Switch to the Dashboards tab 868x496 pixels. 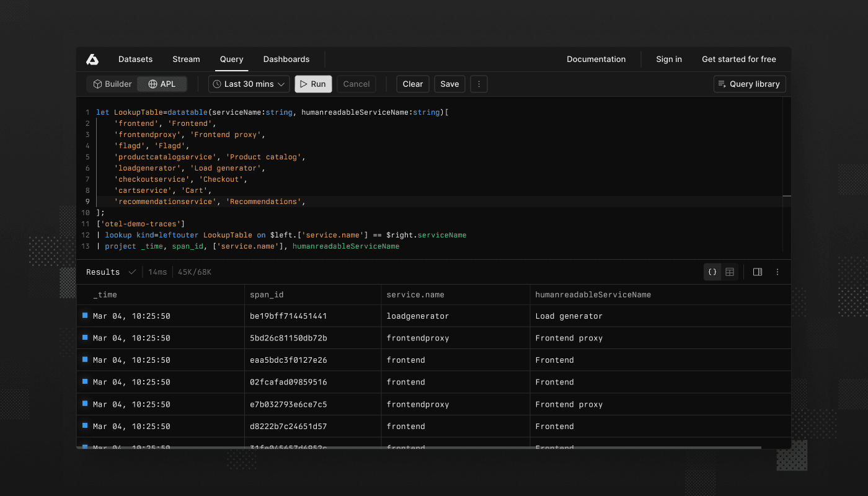point(286,59)
